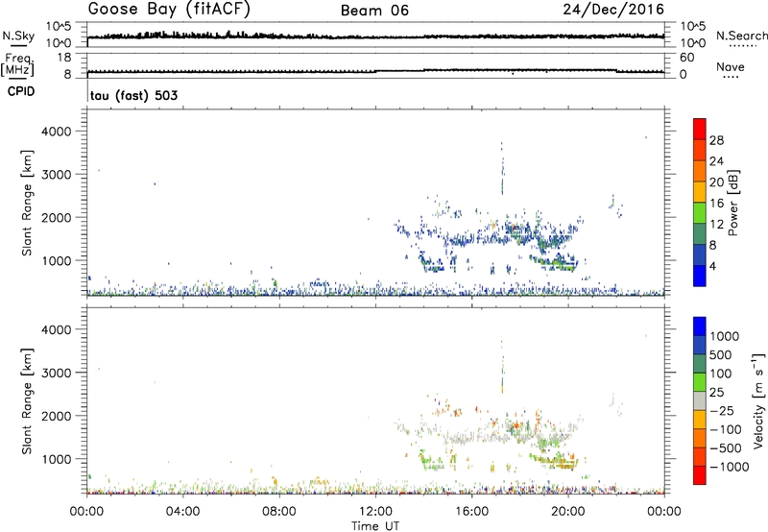Click the Slant Range label of velocity panel
The height and width of the screenshot is (532, 768).
click(27, 401)
